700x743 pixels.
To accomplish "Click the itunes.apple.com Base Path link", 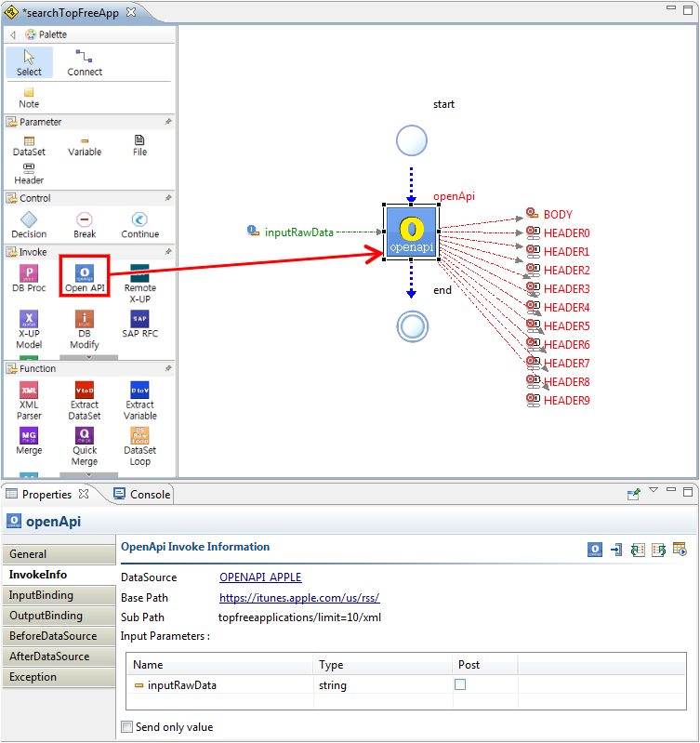I will pos(299,598).
